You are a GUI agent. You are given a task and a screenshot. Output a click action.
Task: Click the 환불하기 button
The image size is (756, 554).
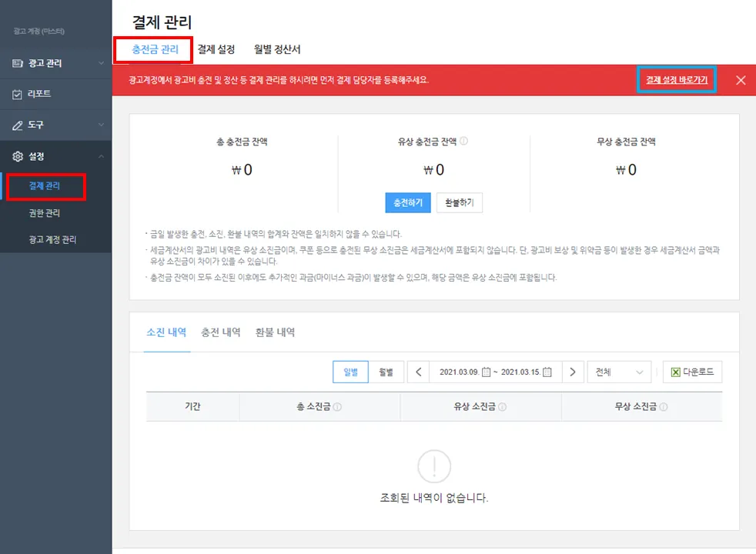click(460, 203)
